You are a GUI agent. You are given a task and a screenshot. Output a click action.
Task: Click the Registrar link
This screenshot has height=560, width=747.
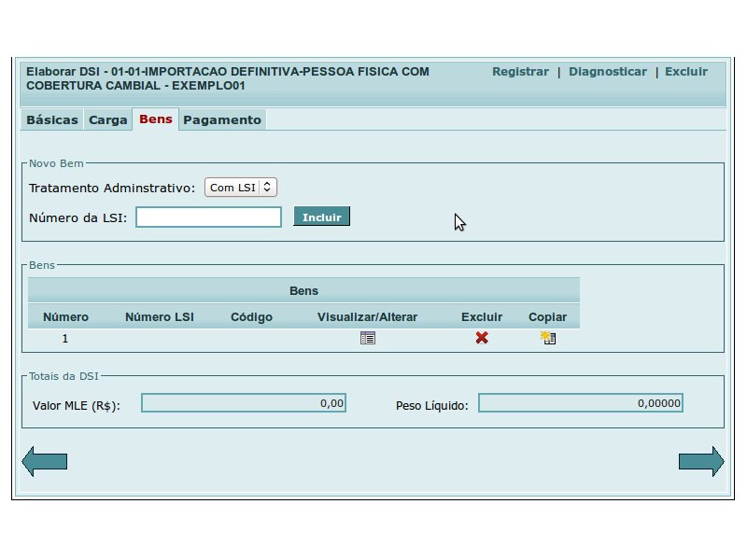coord(520,72)
